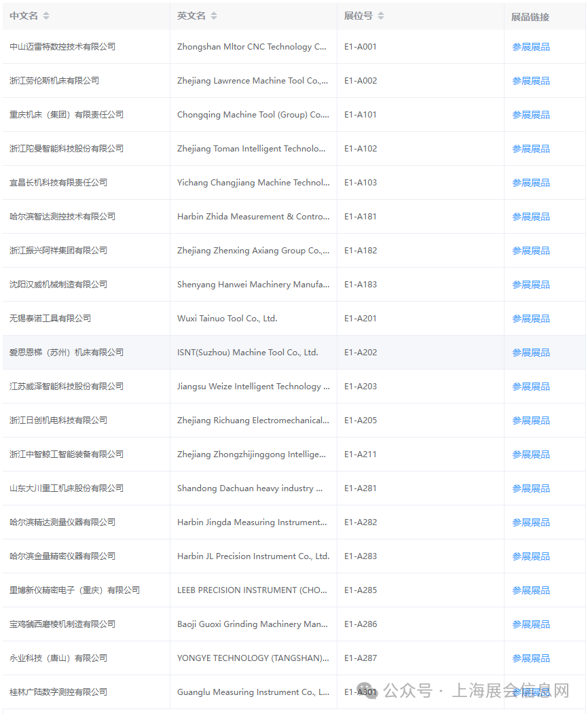Viewport: 588px width, 714px height.
Task: Click YONGYE TECHNOLOGY (TANGSHAN) name
Action: (x=253, y=658)
